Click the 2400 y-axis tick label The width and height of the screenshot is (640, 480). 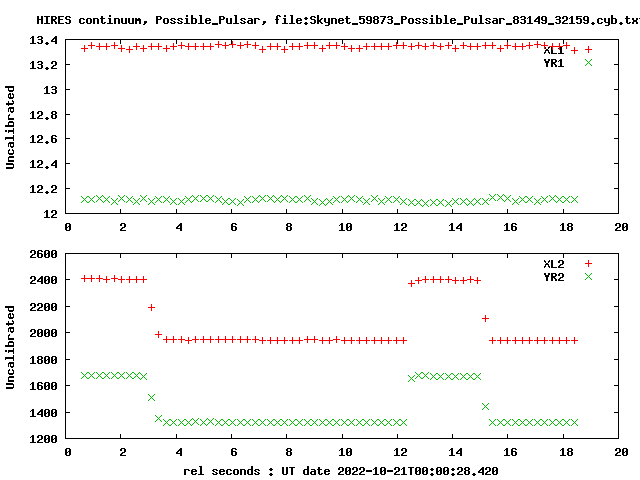pos(43,280)
